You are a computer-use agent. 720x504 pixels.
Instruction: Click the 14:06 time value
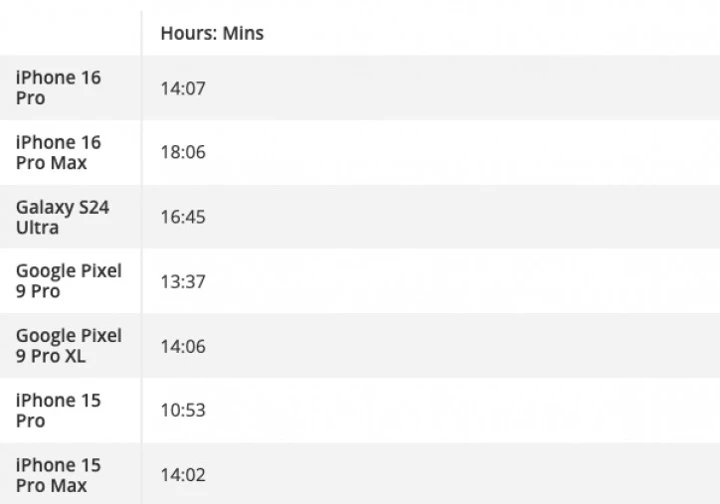click(183, 346)
